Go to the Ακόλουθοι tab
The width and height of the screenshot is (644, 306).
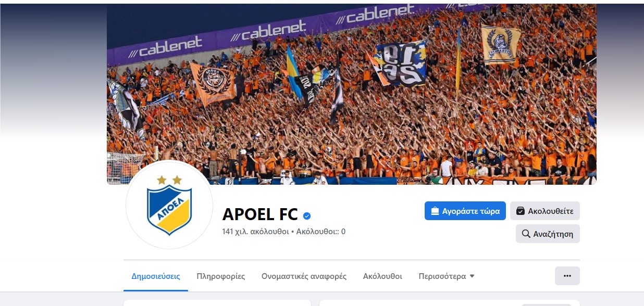[382, 276]
